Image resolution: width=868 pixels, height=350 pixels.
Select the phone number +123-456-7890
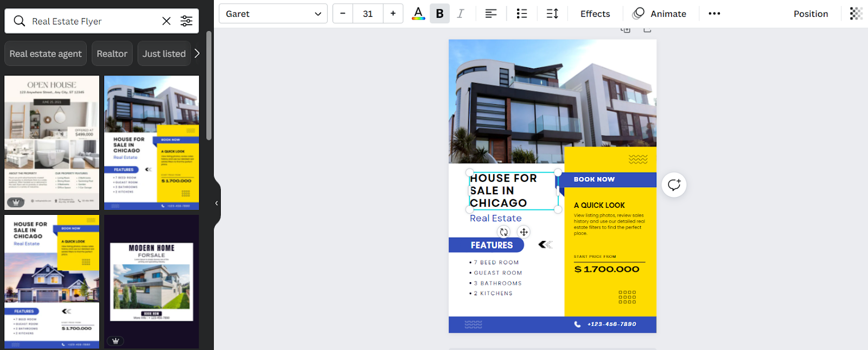(x=612, y=324)
